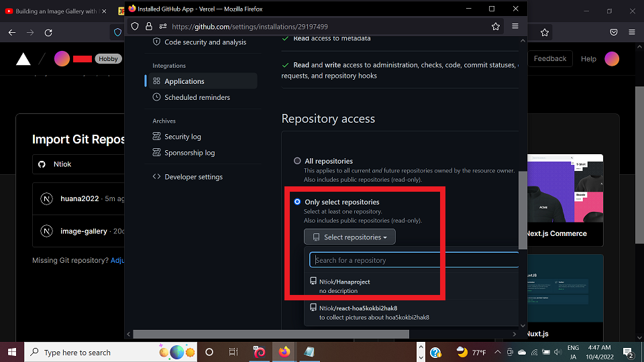Click the repo icon next to Ntiok/Hanaproject
The width and height of the screenshot is (644, 362).
click(313, 281)
